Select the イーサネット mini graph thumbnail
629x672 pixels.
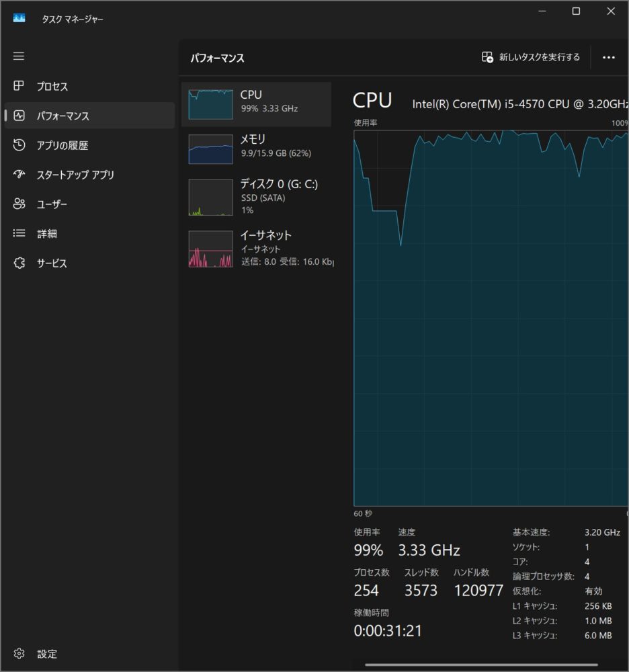point(211,249)
